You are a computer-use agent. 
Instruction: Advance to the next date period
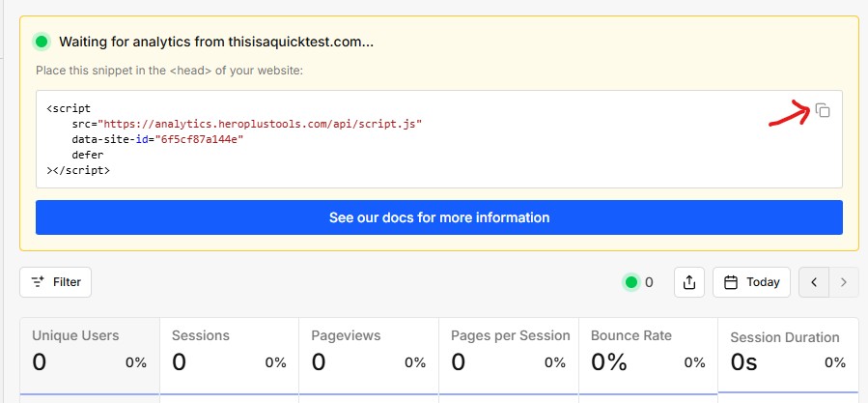pos(844,282)
